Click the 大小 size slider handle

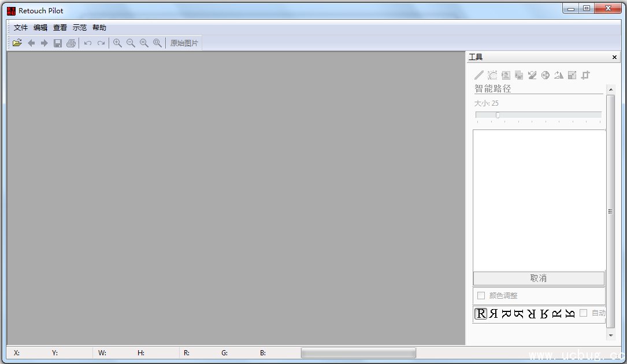(498, 115)
